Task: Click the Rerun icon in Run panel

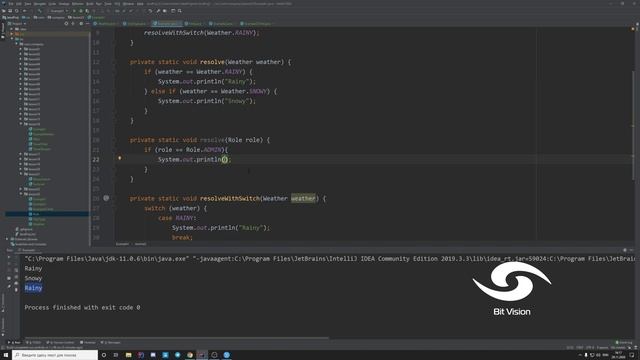Action: [9, 257]
